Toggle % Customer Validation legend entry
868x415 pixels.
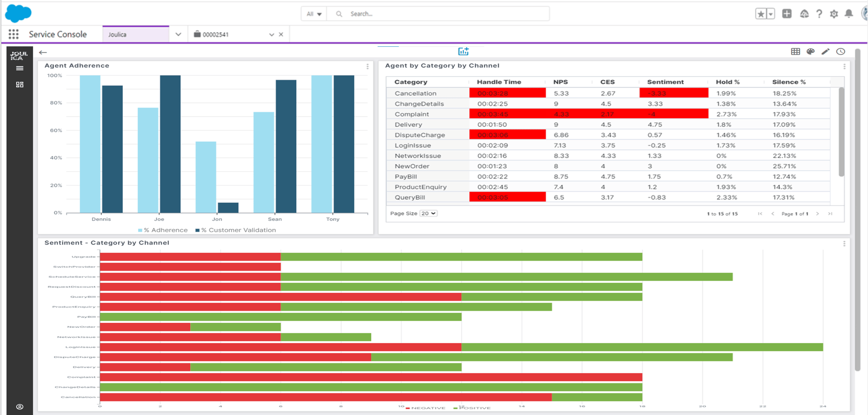(x=235, y=230)
